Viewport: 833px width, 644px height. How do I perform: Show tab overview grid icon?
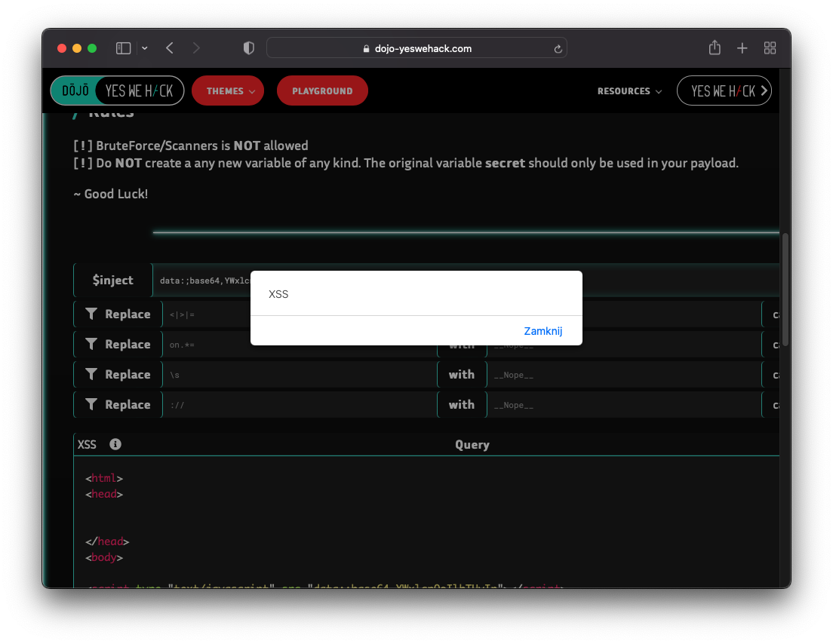tap(770, 48)
